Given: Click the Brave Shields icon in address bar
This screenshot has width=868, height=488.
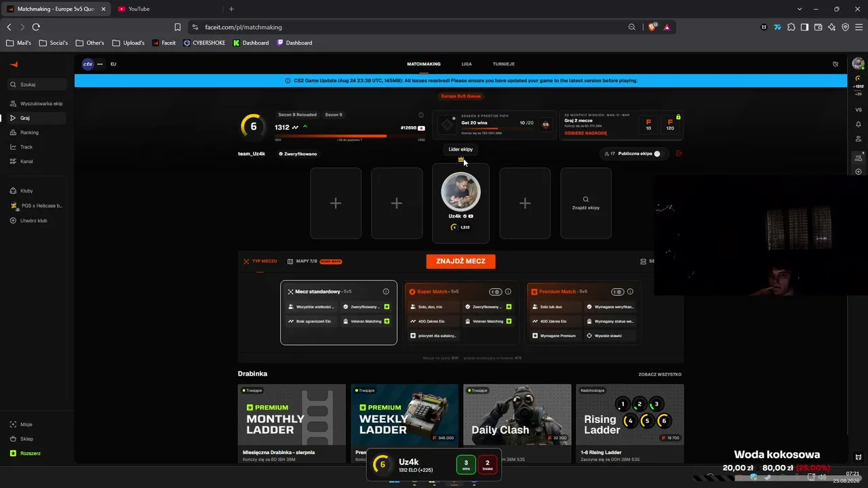Looking at the screenshot, I should (x=653, y=27).
